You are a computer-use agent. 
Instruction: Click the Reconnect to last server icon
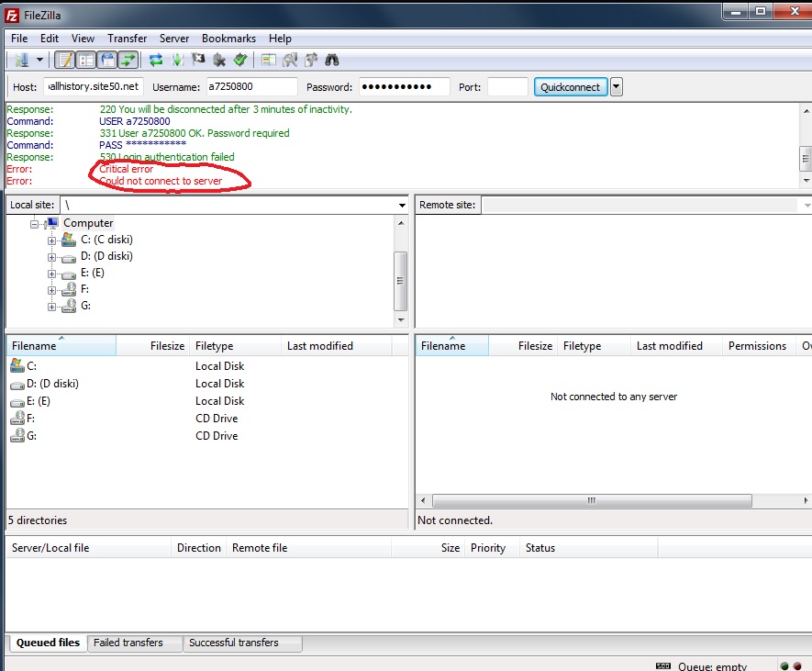click(240, 61)
